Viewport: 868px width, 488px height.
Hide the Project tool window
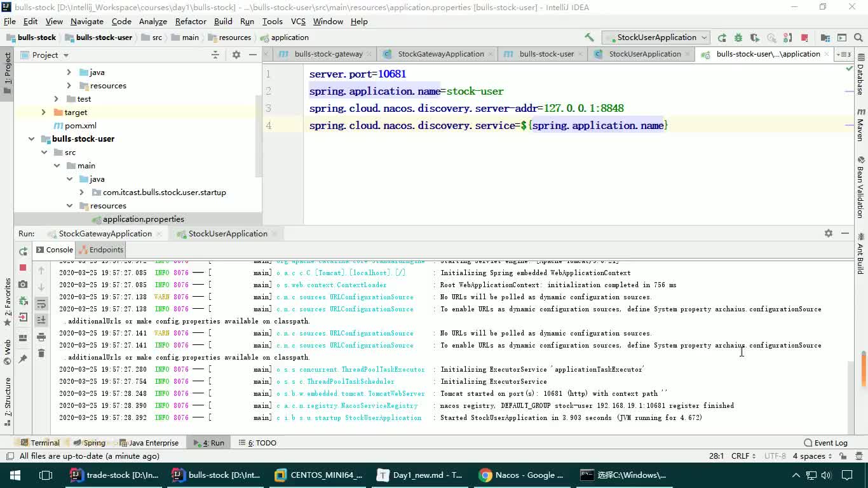pyautogui.click(x=252, y=55)
